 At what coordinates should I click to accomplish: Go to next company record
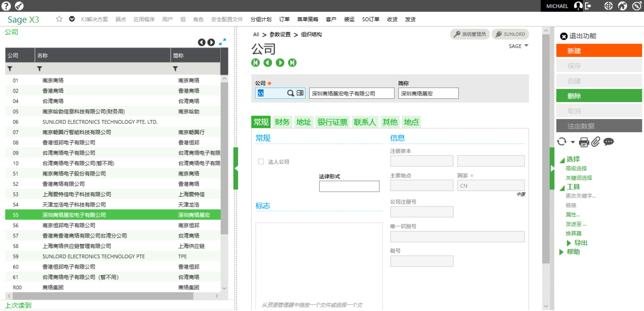pos(280,63)
